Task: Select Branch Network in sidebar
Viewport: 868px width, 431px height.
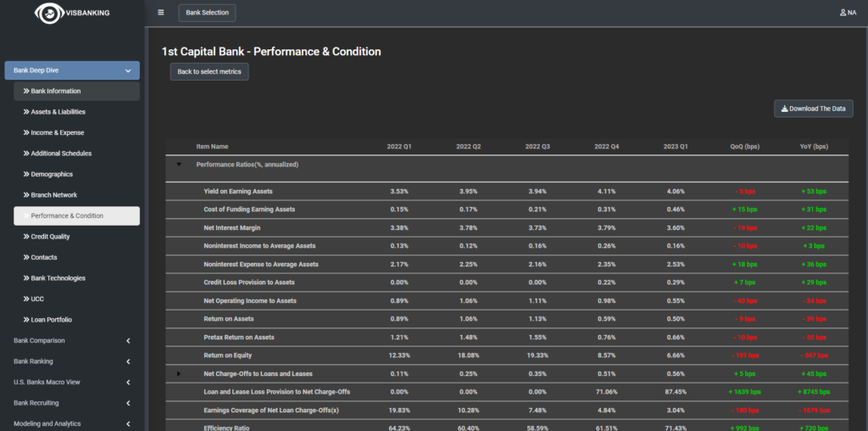Action: point(53,195)
